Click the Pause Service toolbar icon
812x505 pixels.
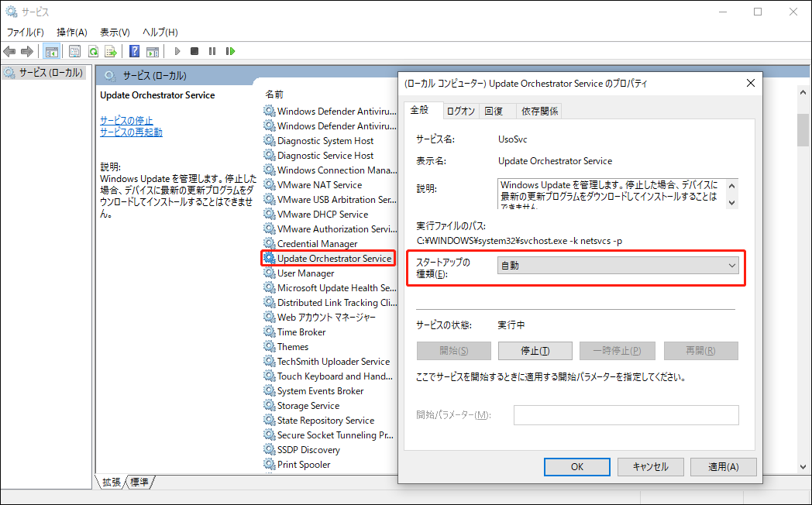(212, 51)
